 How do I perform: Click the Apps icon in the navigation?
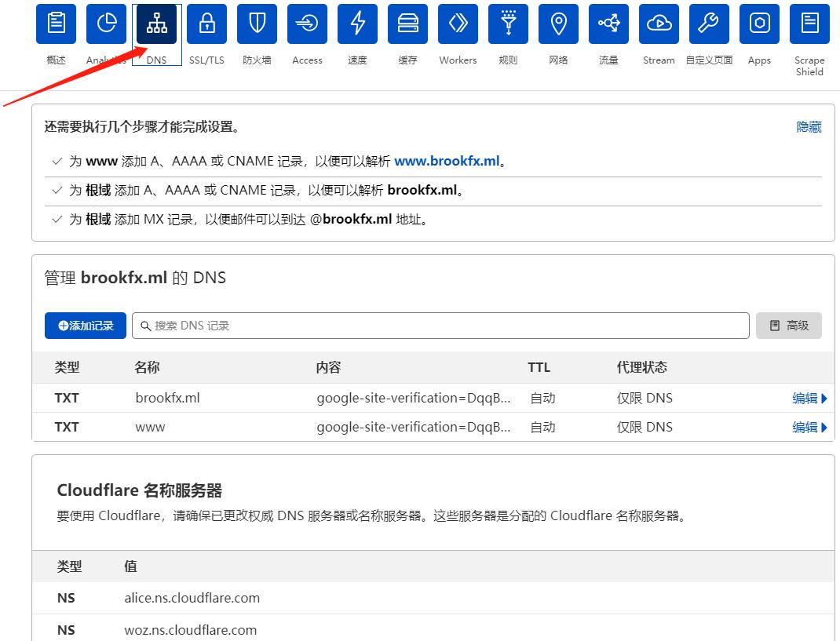click(759, 23)
